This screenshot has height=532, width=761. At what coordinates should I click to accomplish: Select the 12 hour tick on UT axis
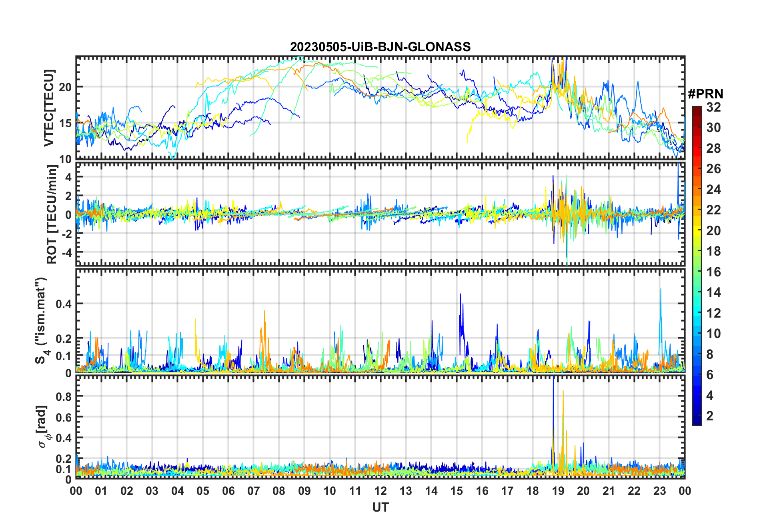[x=380, y=491]
